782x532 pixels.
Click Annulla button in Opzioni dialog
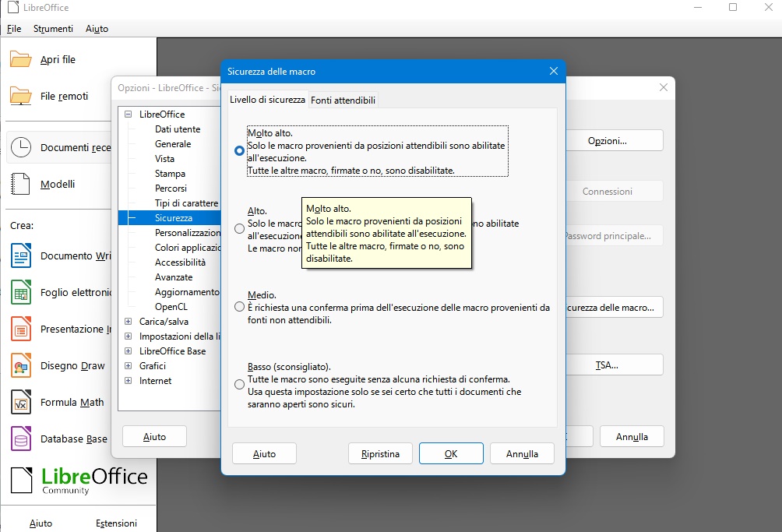pos(632,437)
